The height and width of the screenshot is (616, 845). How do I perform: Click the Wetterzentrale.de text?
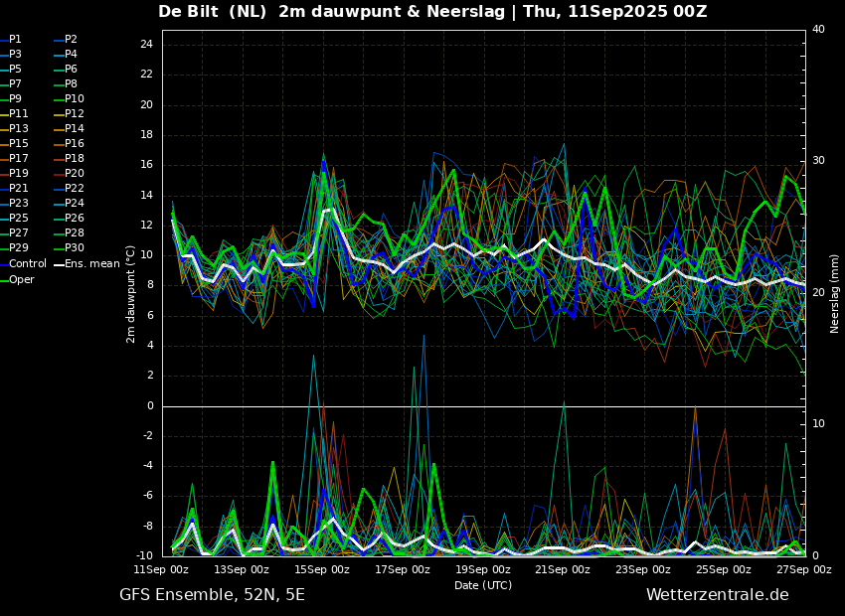718,595
